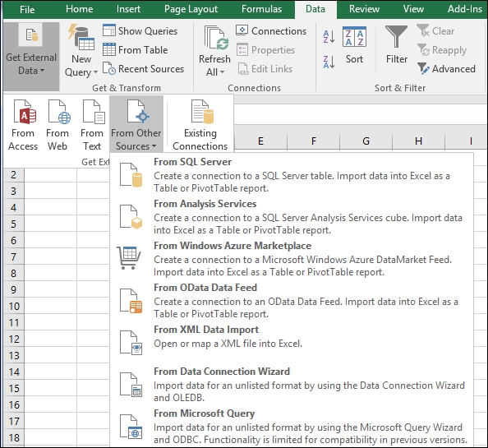Choose the From OData Data Feed icon
This screenshot has width=488, height=448.
[131, 301]
